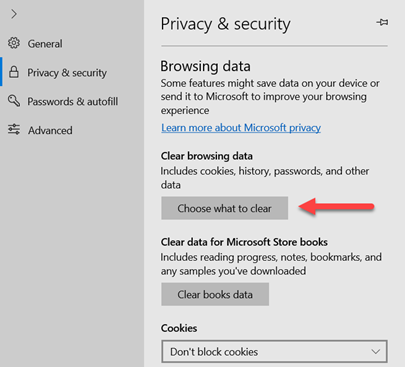The height and width of the screenshot is (367, 405).
Task: Collapse the settings pane with top chevron
Action: (x=14, y=14)
